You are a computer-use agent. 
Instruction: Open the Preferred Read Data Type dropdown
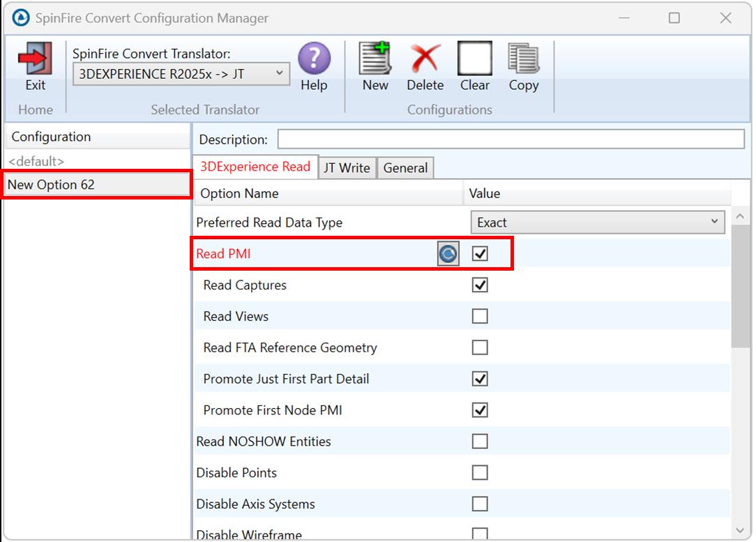(x=598, y=223)
